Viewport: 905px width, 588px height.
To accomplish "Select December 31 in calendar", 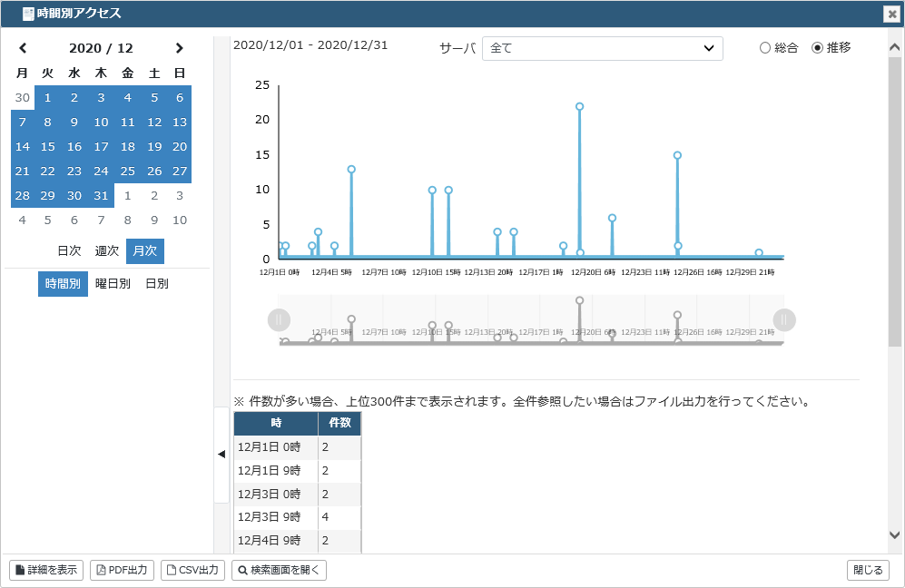I will coord(101,196).
